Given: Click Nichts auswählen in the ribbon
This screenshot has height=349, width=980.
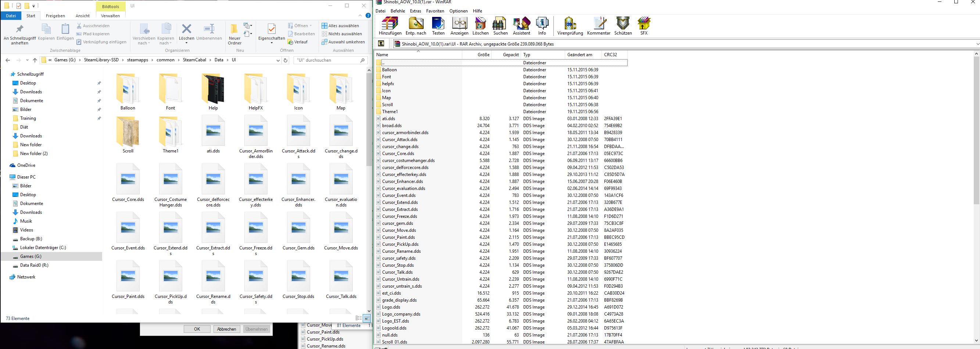Looking at the screenshot, I should (342, 34).
